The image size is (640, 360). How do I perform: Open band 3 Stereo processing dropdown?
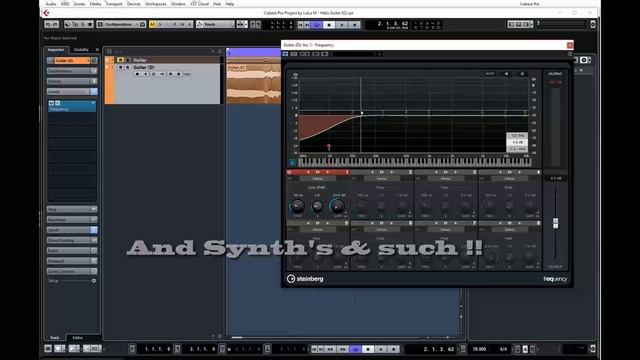click(446, 179)
